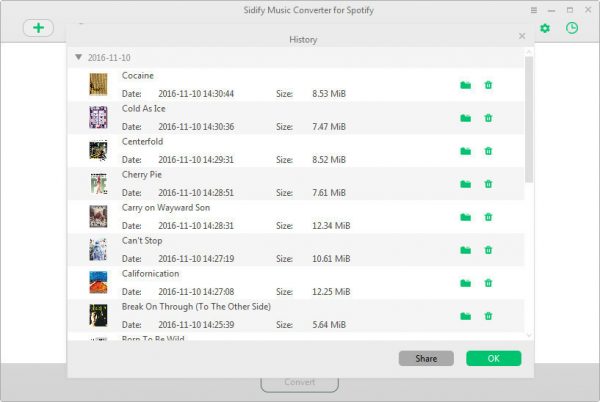Open settings via the gear icon
This screenshot has width=600, height=402.
point(545,28)
